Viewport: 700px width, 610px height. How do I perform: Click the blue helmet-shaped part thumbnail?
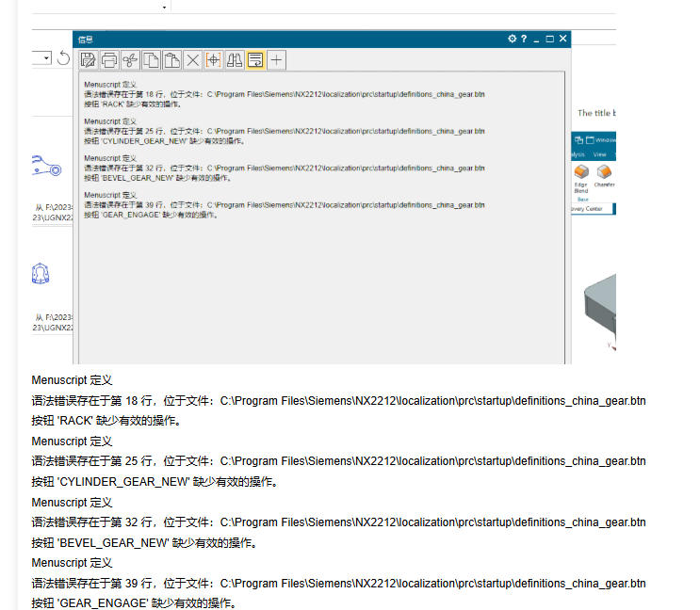[41, 273]
